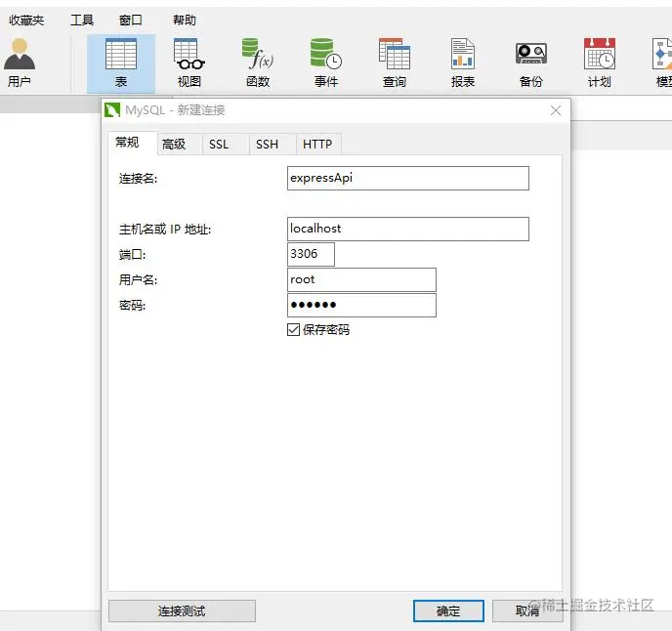Screen dimensions: 672x631
Task: Open the 模型 (Model) toolbar icon
Action: 661,63
